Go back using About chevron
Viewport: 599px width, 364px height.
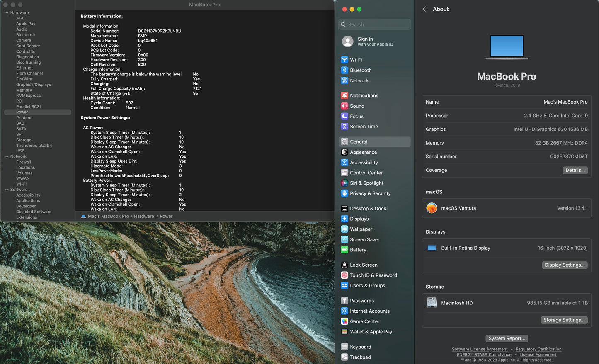coord(424,9)
